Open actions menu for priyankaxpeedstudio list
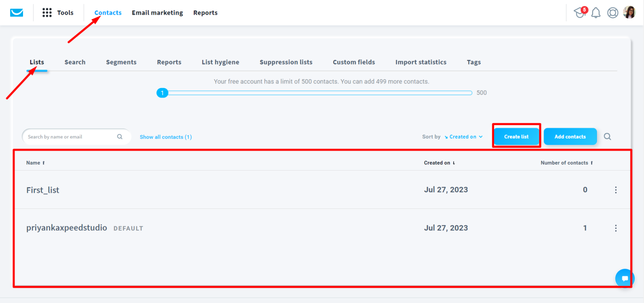Image resolution: width=644 pixels, height=303 pixels. [615, 228]
